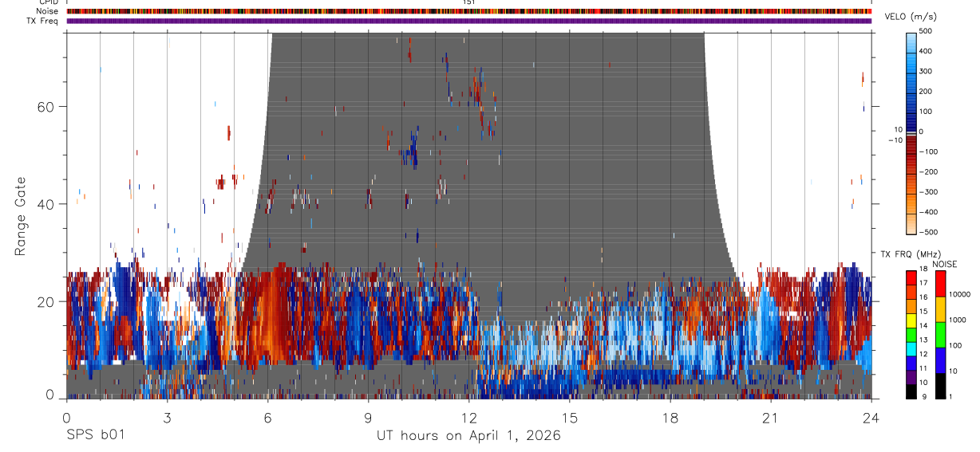Click the gray zero band on velocity colorbar
980x452 pixels.
tap(912, 133)
